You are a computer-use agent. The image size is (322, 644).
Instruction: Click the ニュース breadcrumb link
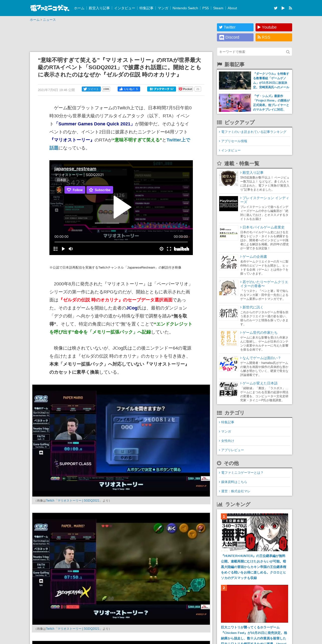point(49,20)
